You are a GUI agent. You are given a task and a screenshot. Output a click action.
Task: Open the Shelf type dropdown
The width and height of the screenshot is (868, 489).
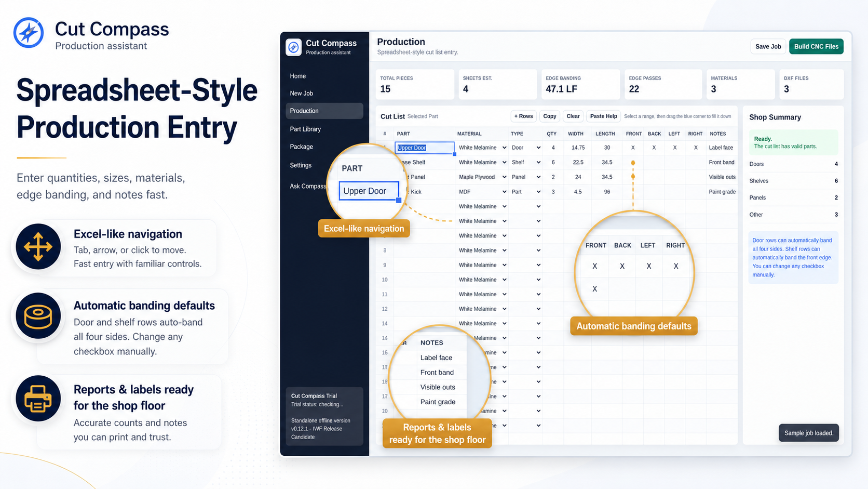[526, 162]
